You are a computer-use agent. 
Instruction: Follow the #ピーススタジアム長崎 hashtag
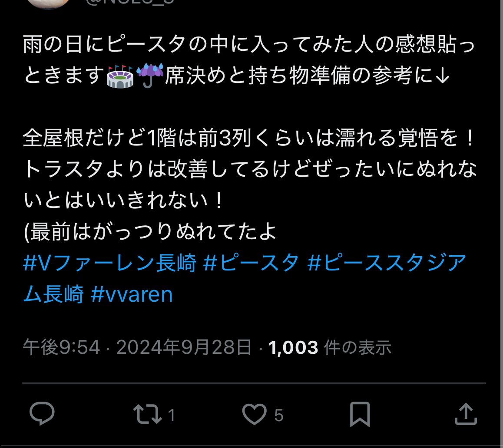(245, 278)
